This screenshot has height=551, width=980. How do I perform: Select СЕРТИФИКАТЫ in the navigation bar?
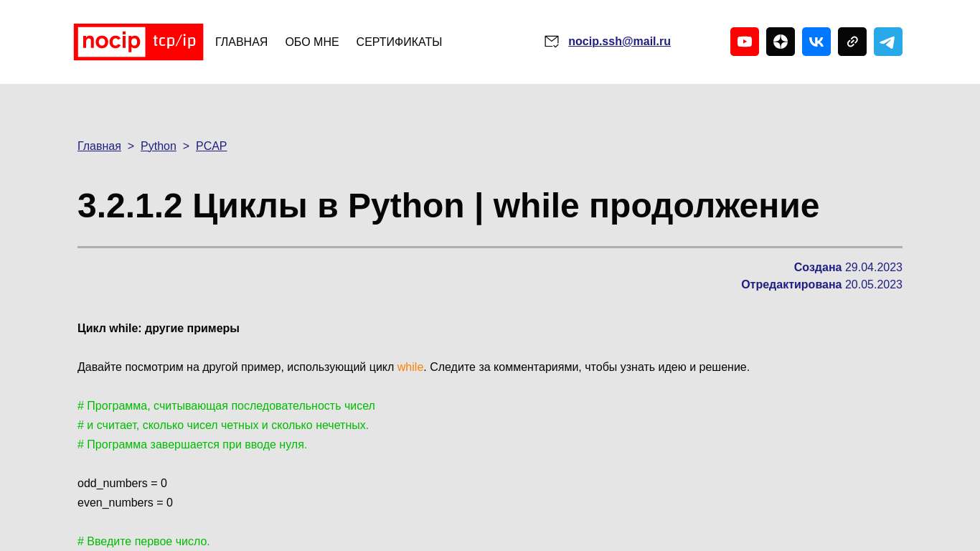399,42
